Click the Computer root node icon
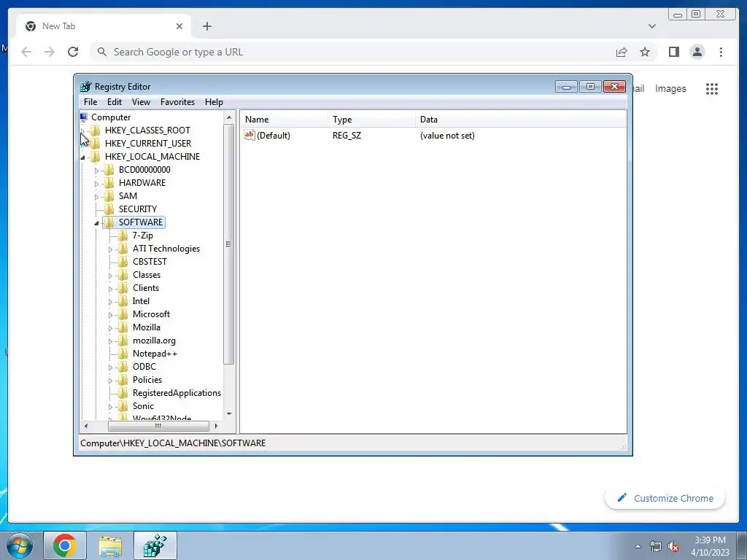Viewport: 747px width, 560px height. pyautogui.click(x=85, y=117)
